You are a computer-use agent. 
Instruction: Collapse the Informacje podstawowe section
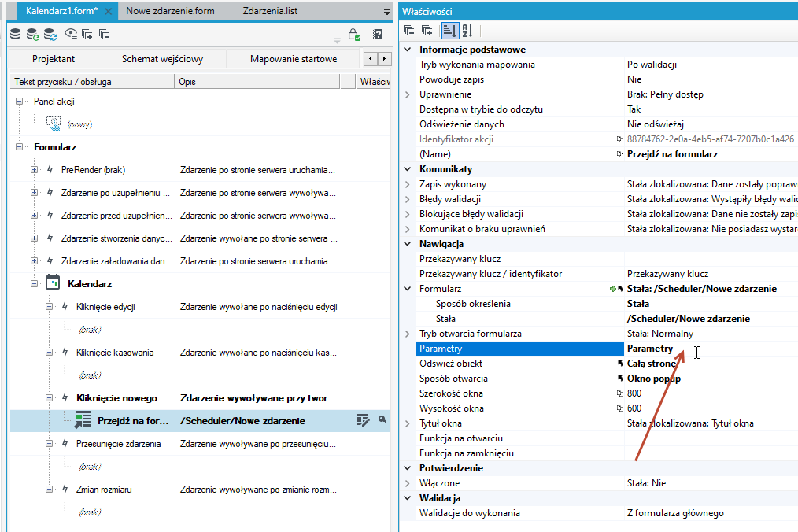tap(408, 50)
